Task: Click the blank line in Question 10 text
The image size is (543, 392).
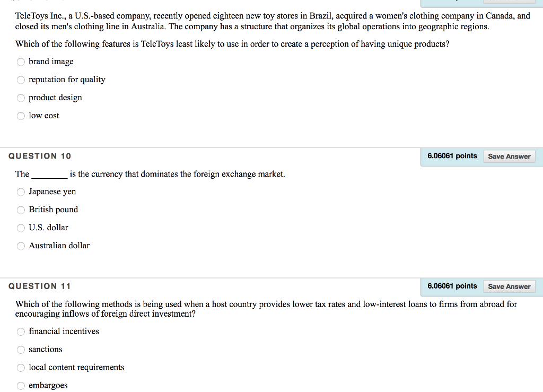Action: [x=49, y=176]
